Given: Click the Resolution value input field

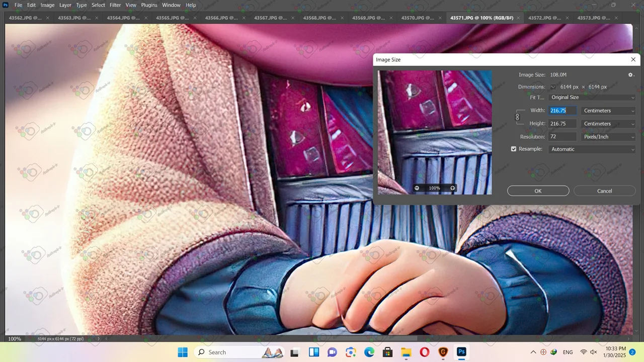Looking at the screenshot, I should [562, 137].
